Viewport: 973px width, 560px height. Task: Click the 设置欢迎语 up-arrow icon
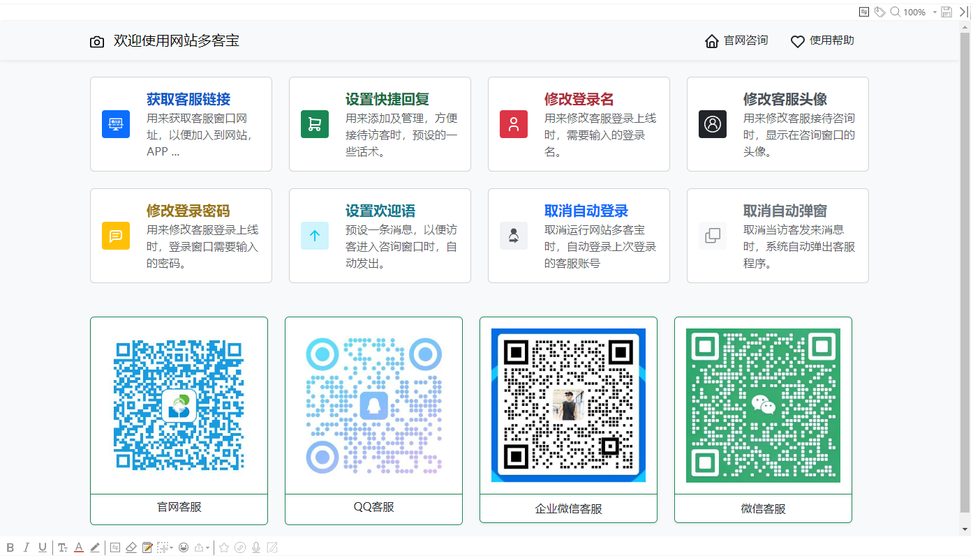pos(315,236)
